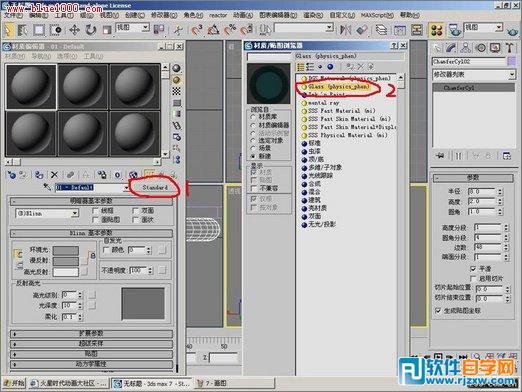Switch browser to View List mode
Viewport: 522px width, 392px height.
point(300,67)
